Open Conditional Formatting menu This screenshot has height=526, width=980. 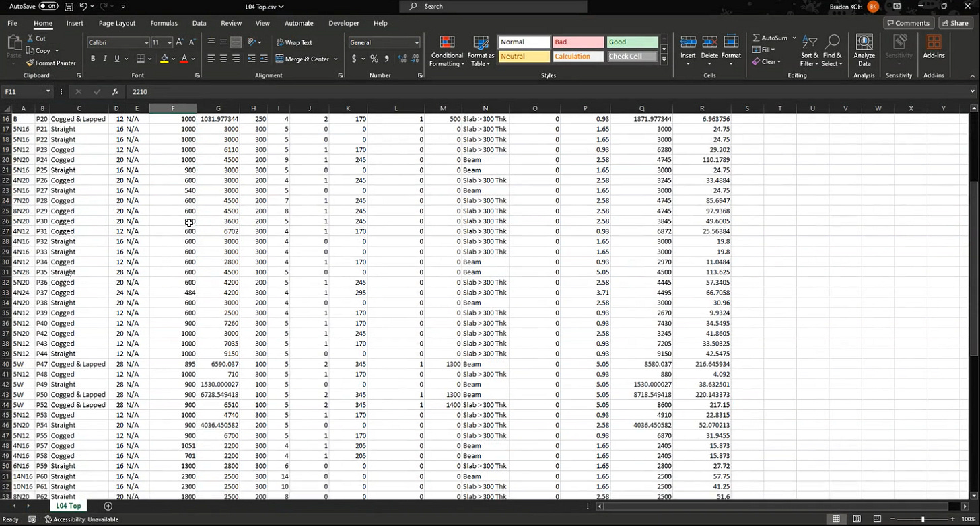click(447, 51)
